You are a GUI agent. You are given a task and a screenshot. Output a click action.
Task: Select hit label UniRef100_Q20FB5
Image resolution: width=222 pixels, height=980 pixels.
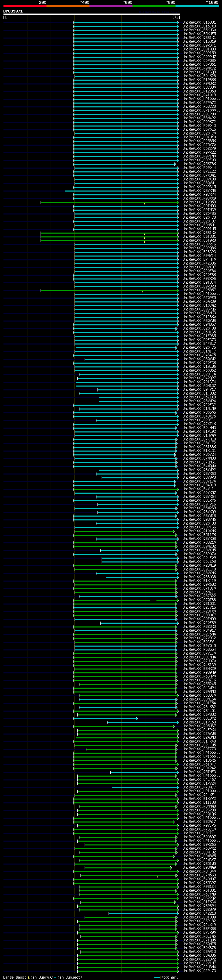pyautogui.click(x=199, y=213)
